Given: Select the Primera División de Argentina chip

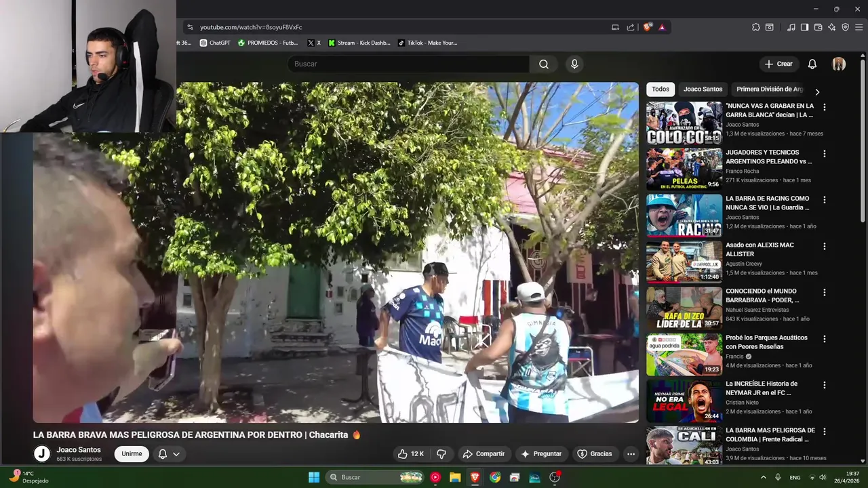Looking at the screenshot, I should point(769,89).
